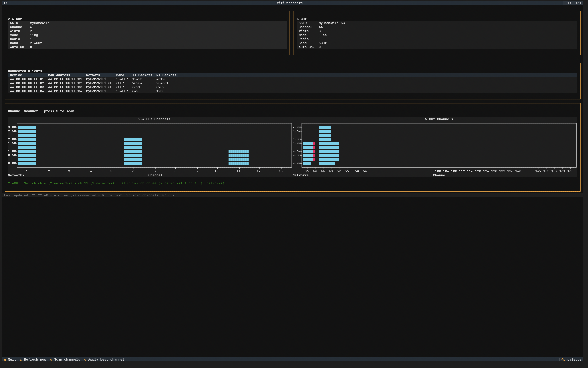Select client row AA:BB:CC:DD:EE:03
The image size is (588, 368).
[27, 87]
